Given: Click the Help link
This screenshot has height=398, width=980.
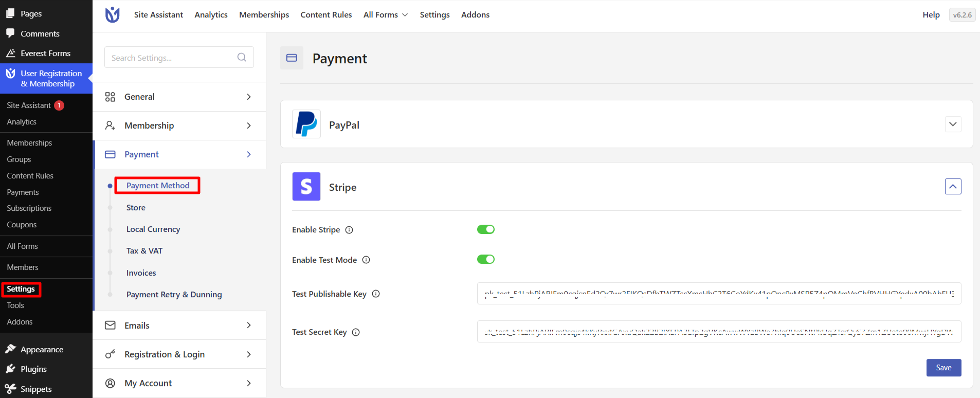Looking at the screenshot, I should click(x=931, y=15).
